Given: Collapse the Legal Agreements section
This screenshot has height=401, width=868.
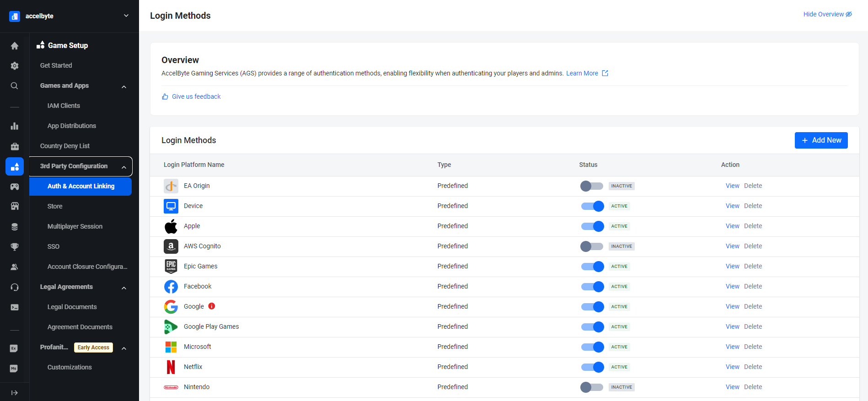Looking at the screenshot, I should pos(124,288).
